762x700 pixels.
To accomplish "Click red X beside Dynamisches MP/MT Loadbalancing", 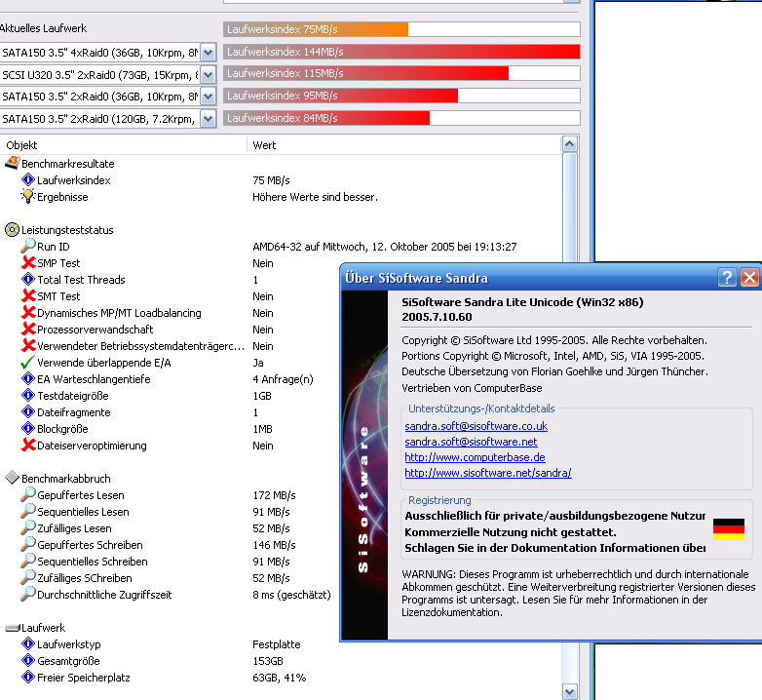I will tap(28, 312).
